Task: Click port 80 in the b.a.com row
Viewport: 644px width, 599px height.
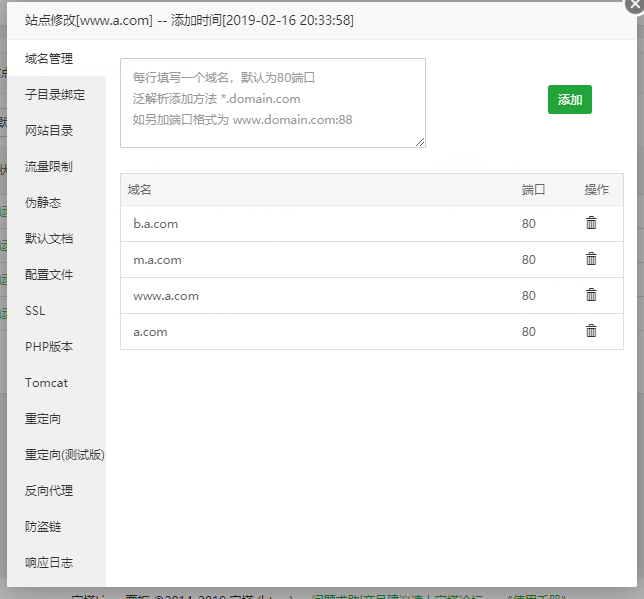Action: (529, 223)
